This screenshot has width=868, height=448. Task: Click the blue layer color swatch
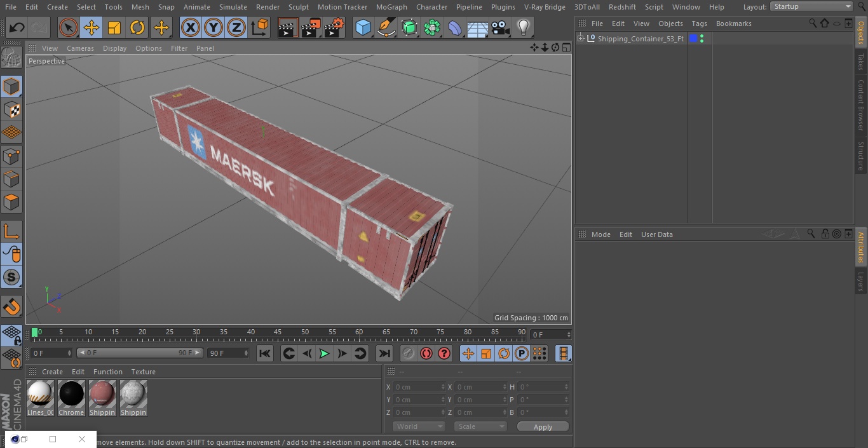[693, 39]
